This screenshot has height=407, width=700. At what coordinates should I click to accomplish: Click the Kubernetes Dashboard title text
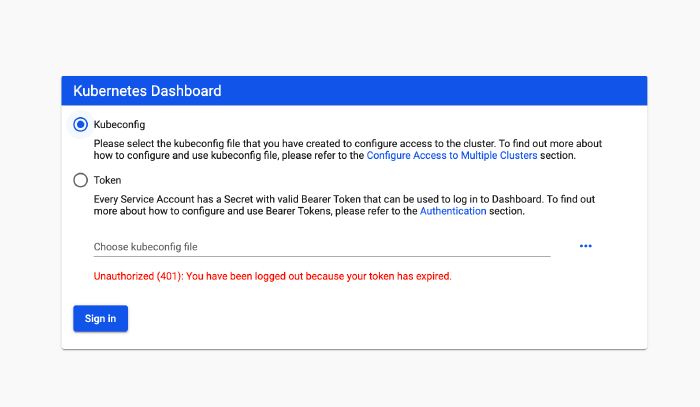coord(147,91)
